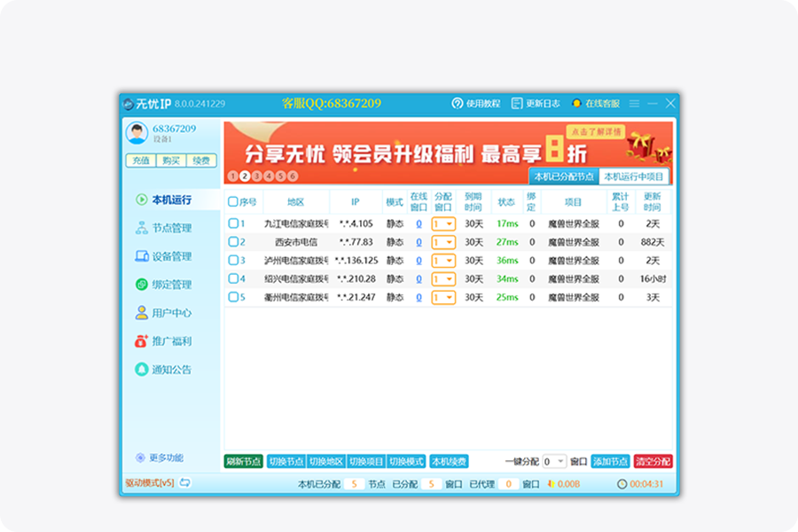The image size is (798, 532).
Task: Toggle the select-all 序号 header checkbox
Action: pos(233,202)
